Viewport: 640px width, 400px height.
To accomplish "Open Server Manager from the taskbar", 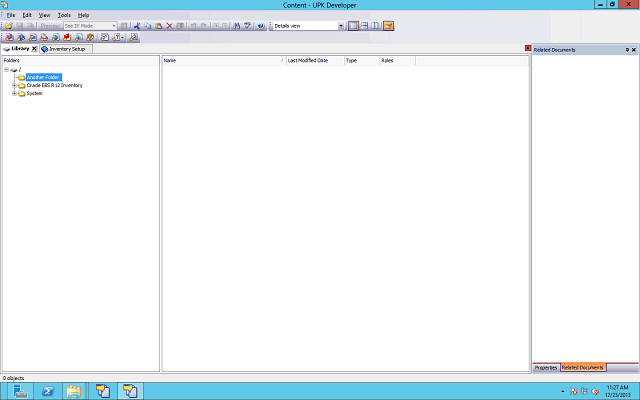I will (x=20, y=391).
